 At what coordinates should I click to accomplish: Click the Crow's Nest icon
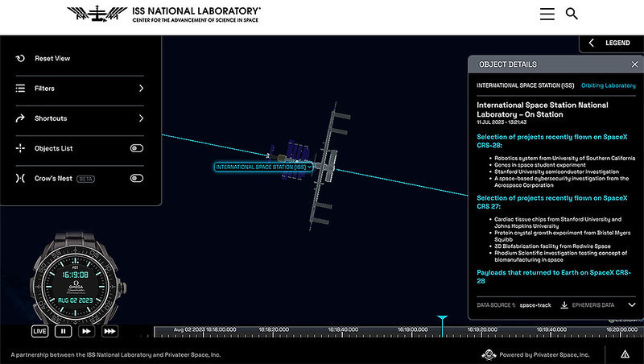pos(20,178)
